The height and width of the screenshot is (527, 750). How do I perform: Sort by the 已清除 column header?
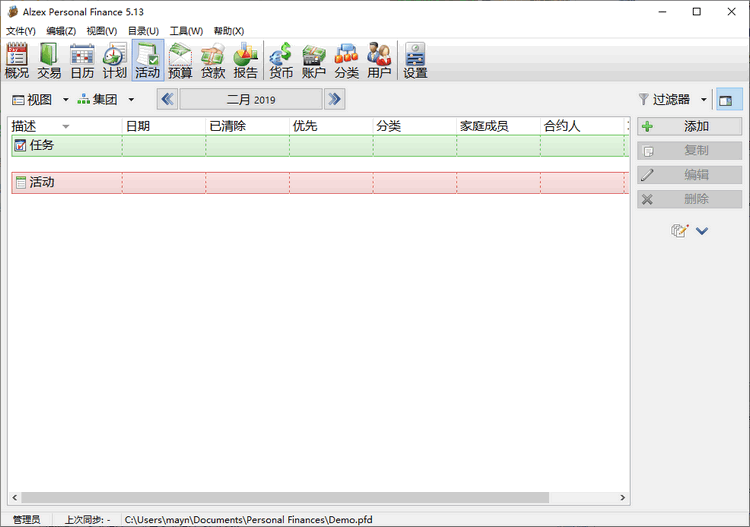click(x=247, y=126)
